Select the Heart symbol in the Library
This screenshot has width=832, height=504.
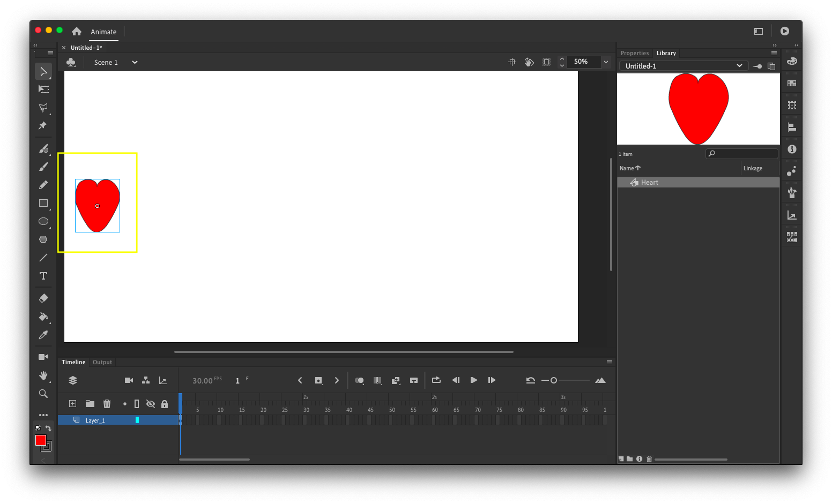pyautogui.click(x=649, y=182)
